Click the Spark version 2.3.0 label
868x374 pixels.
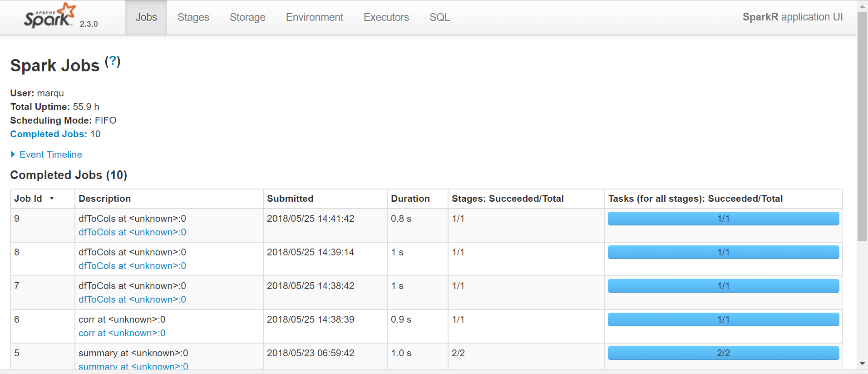[x=89, y=24]
